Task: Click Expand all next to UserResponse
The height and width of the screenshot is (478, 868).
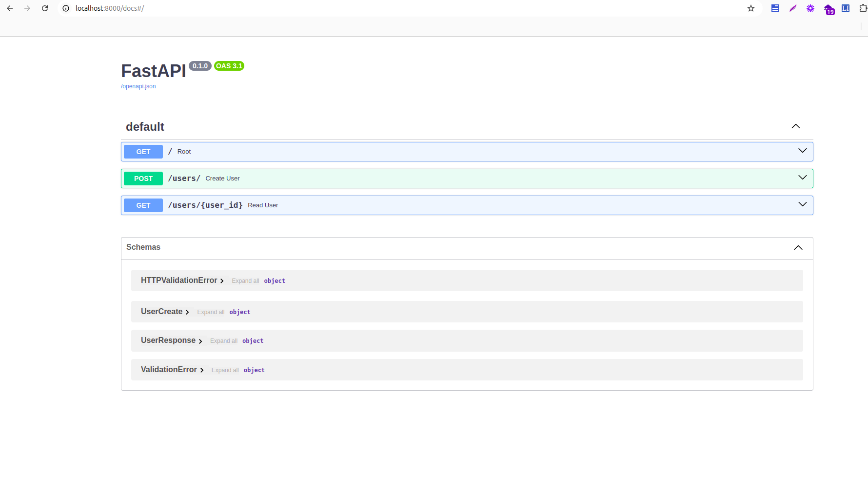Action: pos(224,341)
